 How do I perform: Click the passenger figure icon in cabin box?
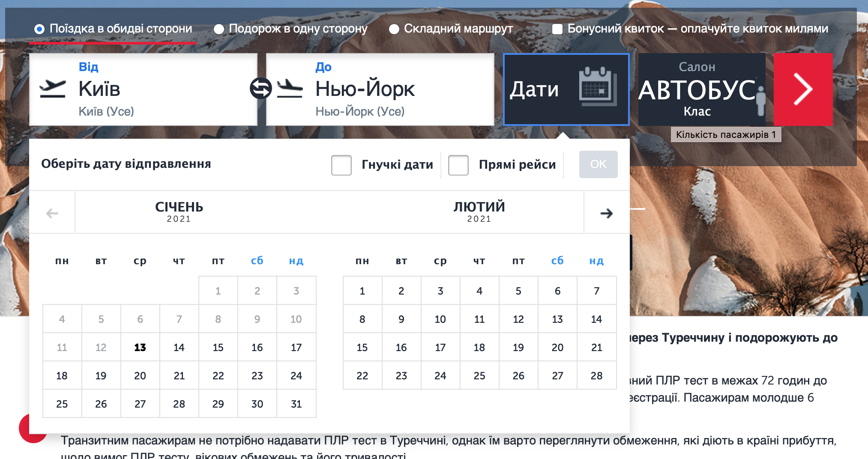(x=760, y=100)
